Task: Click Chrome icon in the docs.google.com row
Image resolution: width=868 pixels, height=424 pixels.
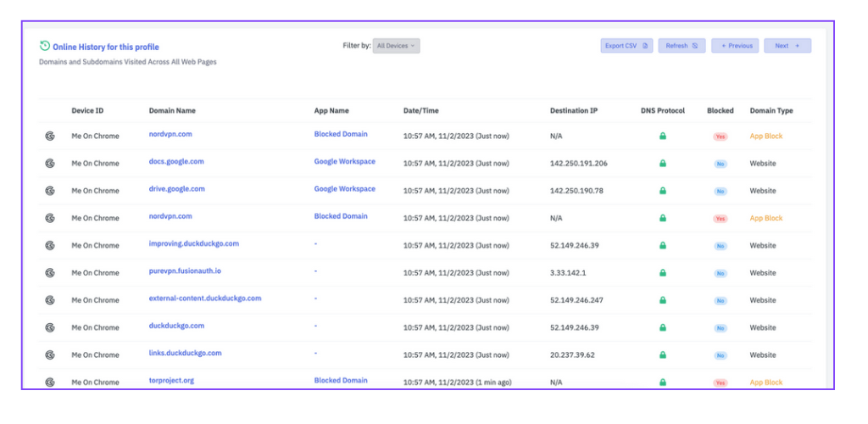Action: (x=50, y=164)
